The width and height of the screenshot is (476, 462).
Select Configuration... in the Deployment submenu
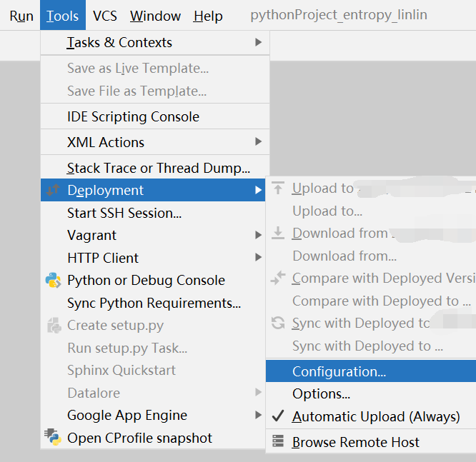[371, 371]
